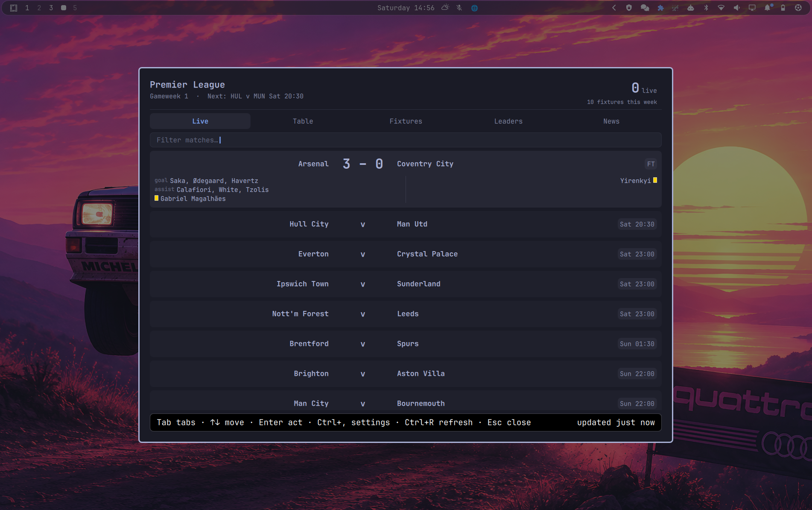Click the blue puzzle piece icon
This screenshot has height=510, width=812.
point(660,8)
